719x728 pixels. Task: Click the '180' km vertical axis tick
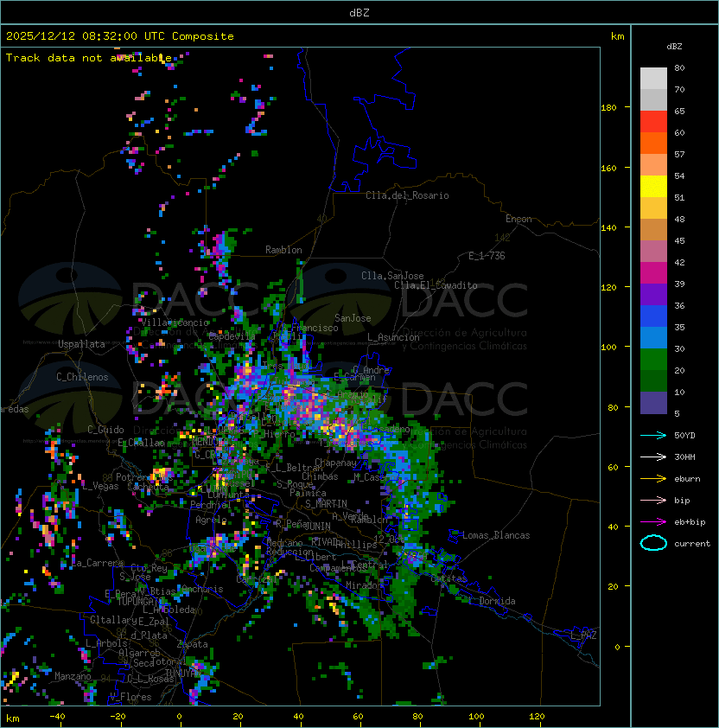click(x=608, y=107)
